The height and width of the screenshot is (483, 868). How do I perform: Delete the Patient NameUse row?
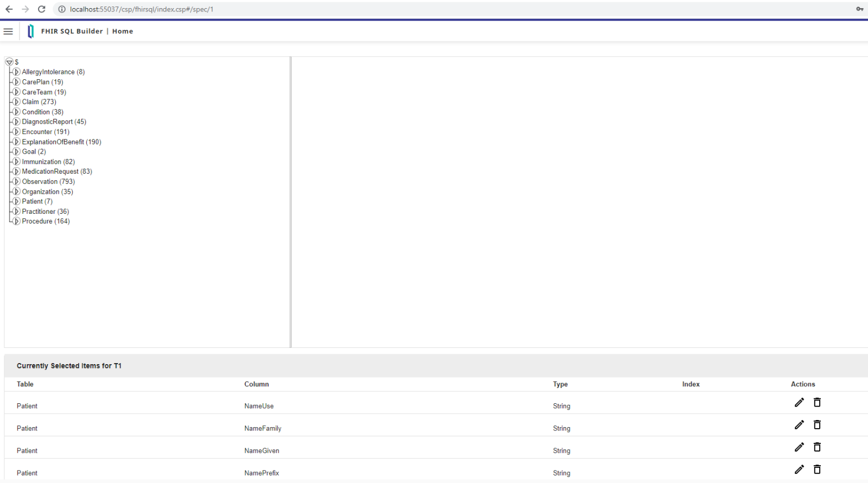(x=817, y=403)
